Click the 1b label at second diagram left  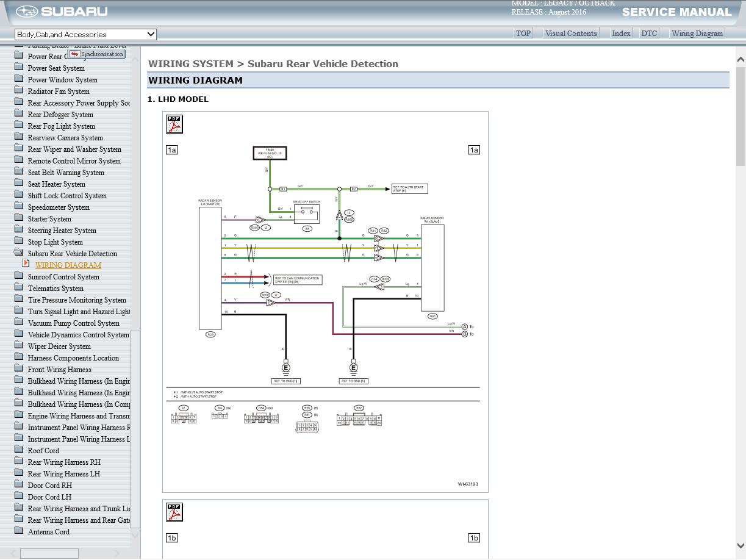(172, 537)
